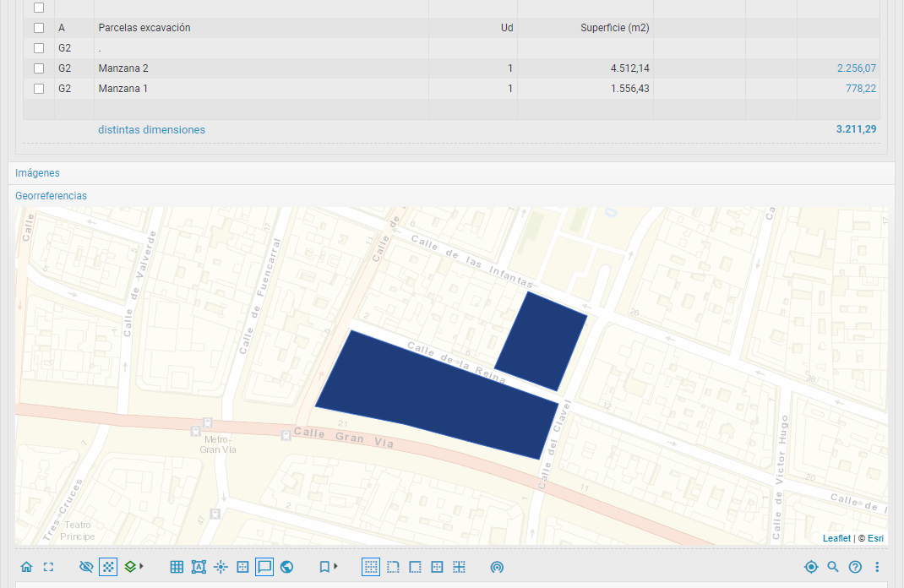Click the help question mark icon
The image size is (904, 588).
coord(855,567)
